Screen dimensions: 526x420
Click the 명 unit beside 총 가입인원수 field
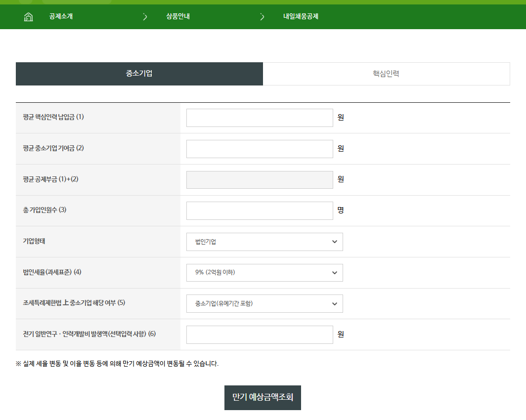pos(341,210)
